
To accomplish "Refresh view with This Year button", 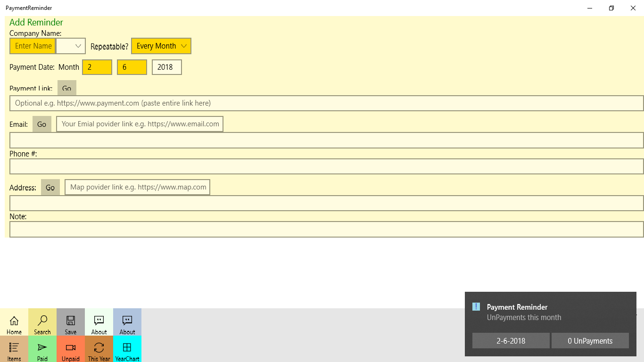I will 99,349.
